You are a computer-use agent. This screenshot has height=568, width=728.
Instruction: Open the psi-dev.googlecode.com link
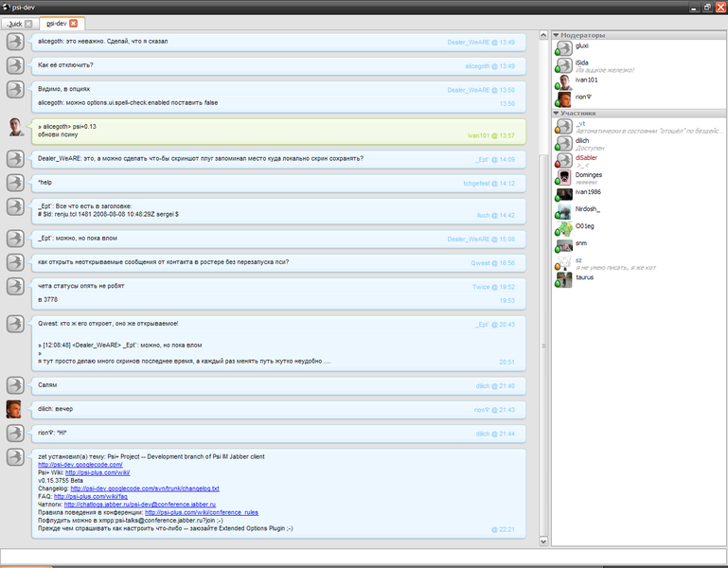click(80, 465)
